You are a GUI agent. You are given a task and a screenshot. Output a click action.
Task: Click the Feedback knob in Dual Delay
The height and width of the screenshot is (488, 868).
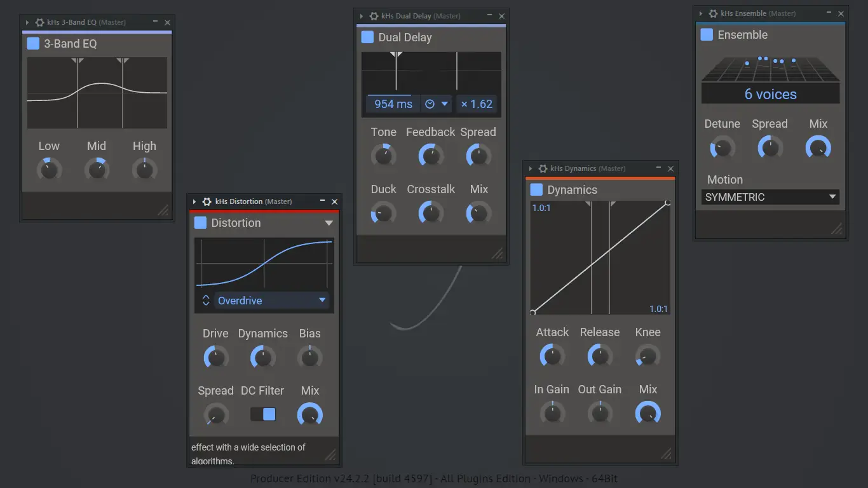(x=431, y=156)
